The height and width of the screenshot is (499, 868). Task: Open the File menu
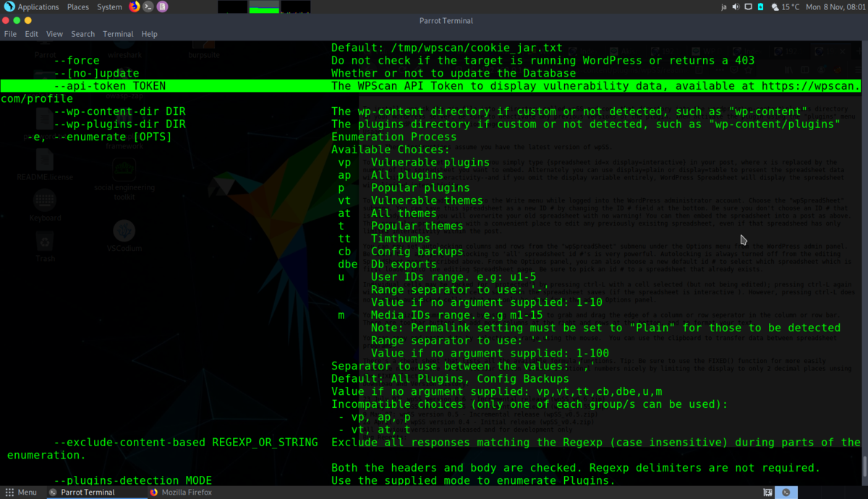[x=11, y=34]
